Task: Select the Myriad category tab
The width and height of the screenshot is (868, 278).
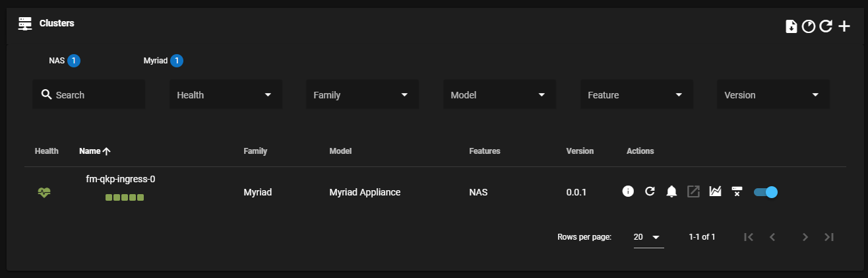Action: click(x=163, y=61)
